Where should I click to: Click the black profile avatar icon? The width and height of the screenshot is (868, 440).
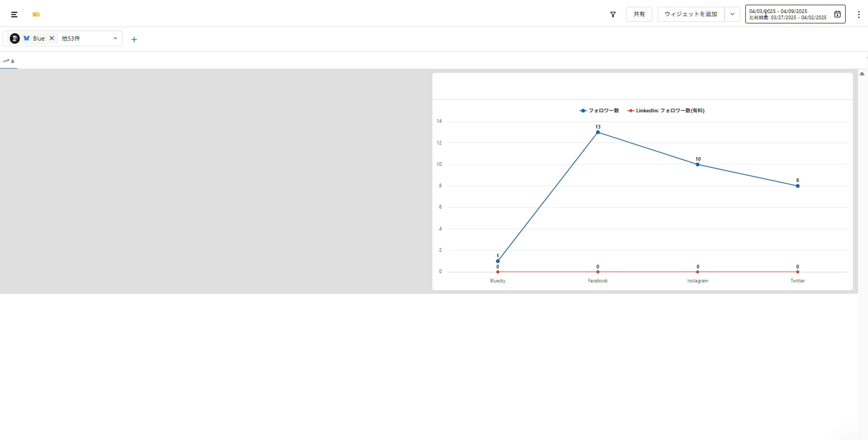(15, 38)
